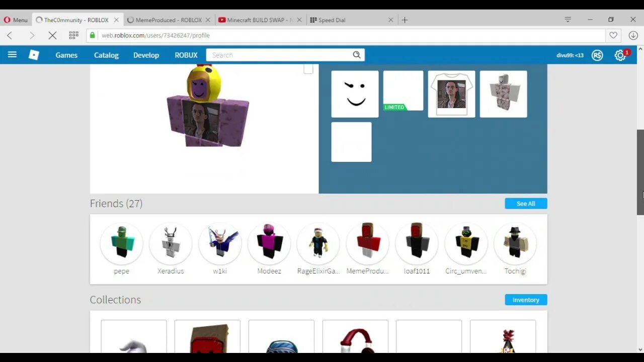The image size is (644, 362).
Task: Open a new browser tab
Action: click(405, 20)
